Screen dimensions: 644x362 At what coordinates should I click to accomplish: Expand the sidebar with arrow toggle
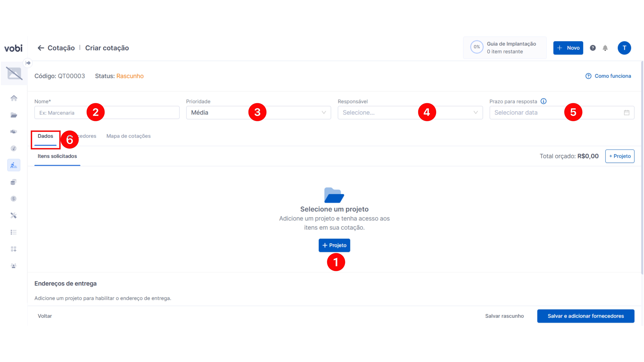pos(28,63)
